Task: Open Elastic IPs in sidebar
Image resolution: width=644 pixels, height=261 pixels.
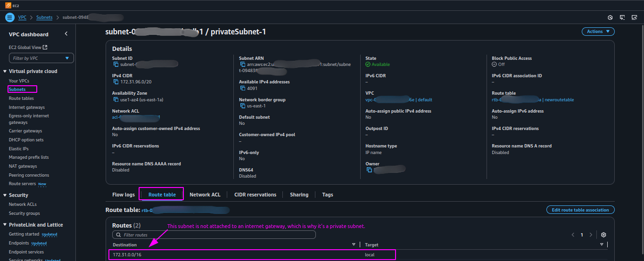Action: pos(18,148)
